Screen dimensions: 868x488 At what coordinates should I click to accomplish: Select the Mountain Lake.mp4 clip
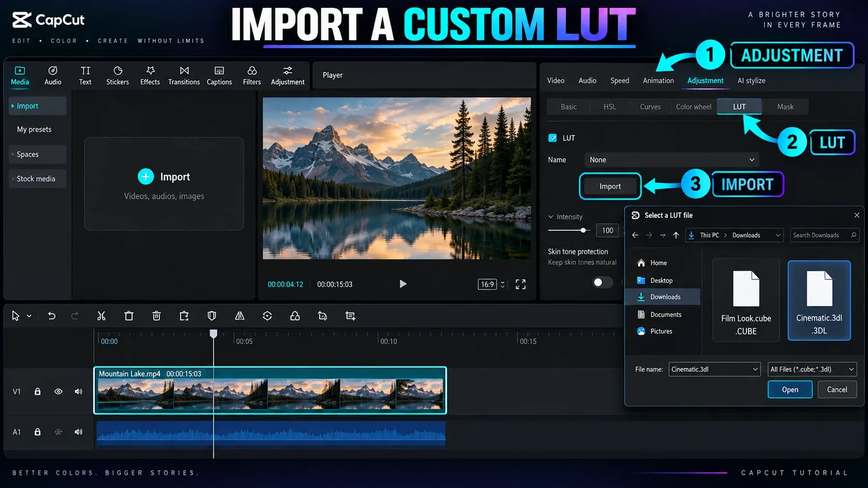[x=270, y=391]
